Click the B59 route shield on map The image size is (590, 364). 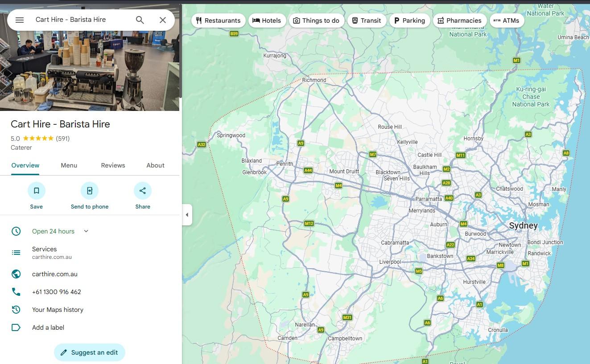(x=234, y=34)
